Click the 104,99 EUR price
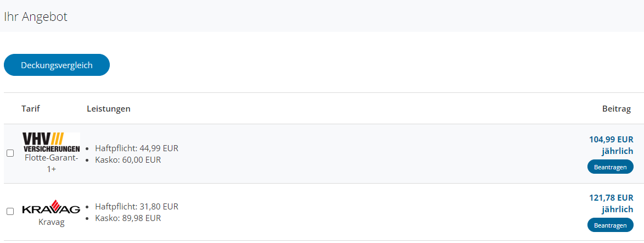 [611, 140]
